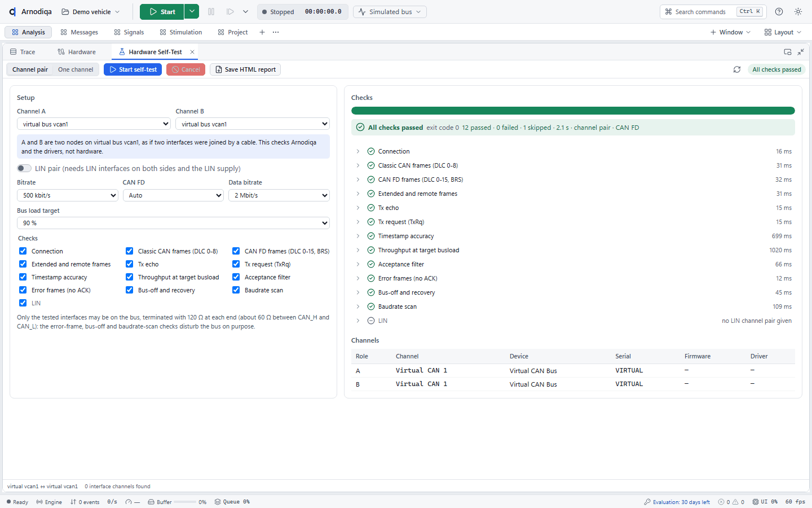Viewport: 812px width, 508px height.
Task: Toggle light/dark theme sun icon
Action: (x=798, y=12)
